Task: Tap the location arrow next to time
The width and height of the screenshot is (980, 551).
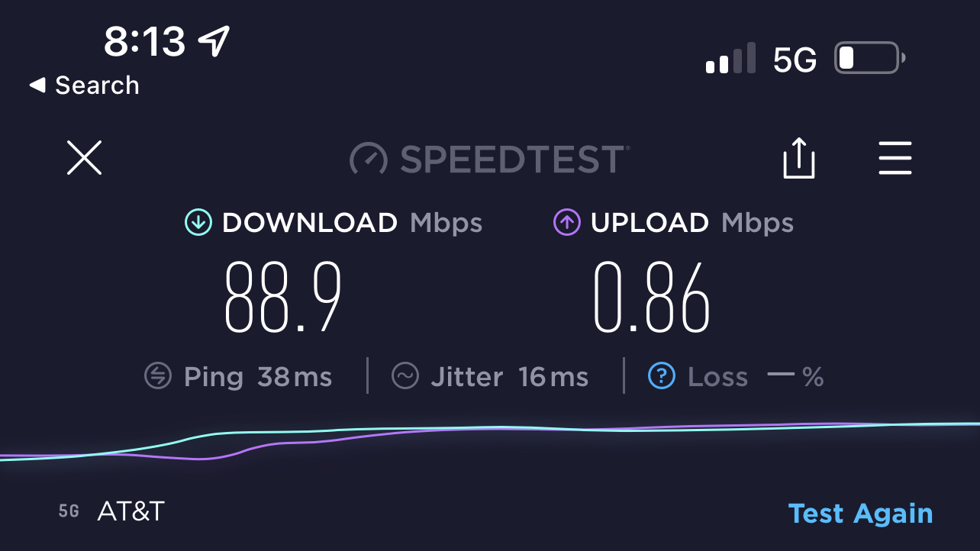Action: click(214, 40)
